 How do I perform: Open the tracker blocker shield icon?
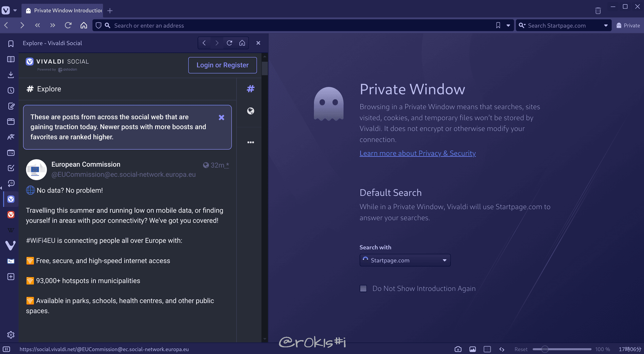click(99, 26)
